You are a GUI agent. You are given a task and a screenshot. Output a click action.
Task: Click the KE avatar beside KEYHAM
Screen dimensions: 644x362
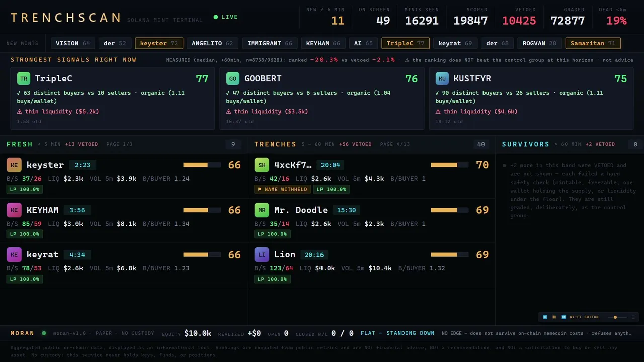click(x=14, y=210)
